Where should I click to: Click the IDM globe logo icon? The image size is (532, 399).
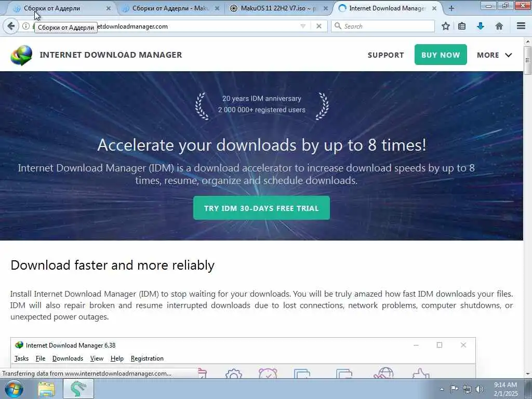click(x=21, y=55)
